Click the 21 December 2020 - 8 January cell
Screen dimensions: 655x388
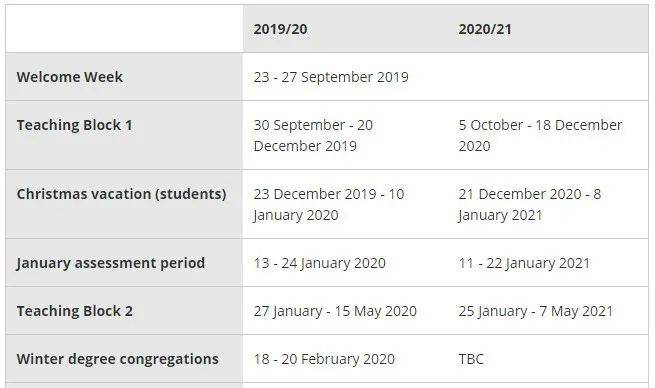coord(530,204)
